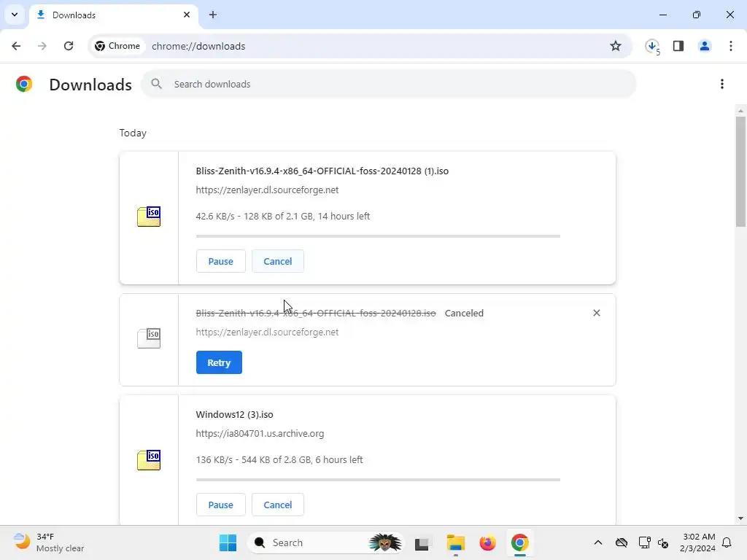
Task: Open the Chrome downloads bubble icon
Action: point(652,46)
